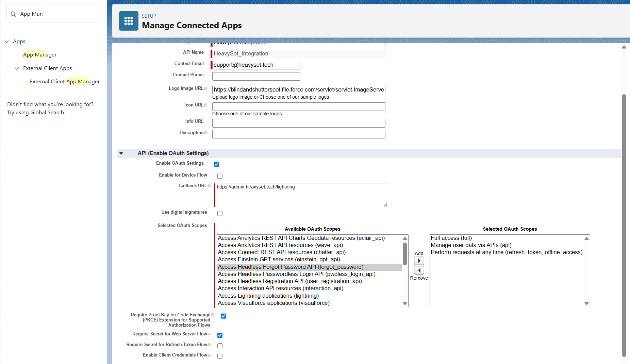
Task: Click help icon next to Description label
Action: (x=206, y=133)
